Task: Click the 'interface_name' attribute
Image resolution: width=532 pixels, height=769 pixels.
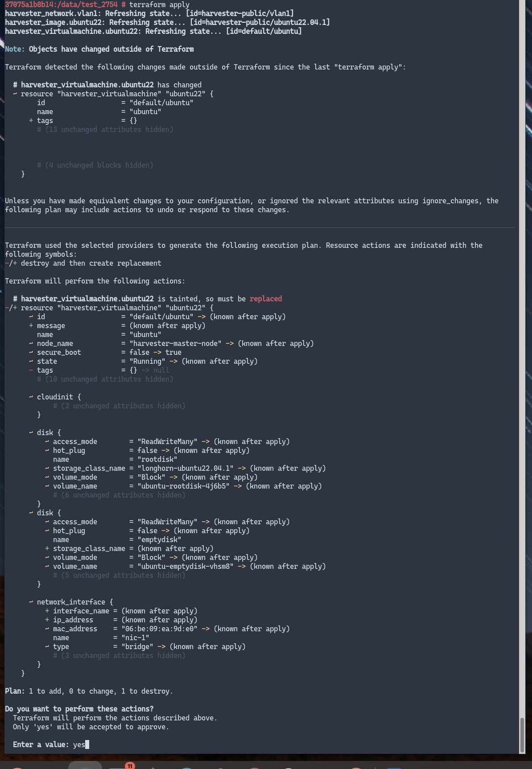Action: (x=81, y=611)
